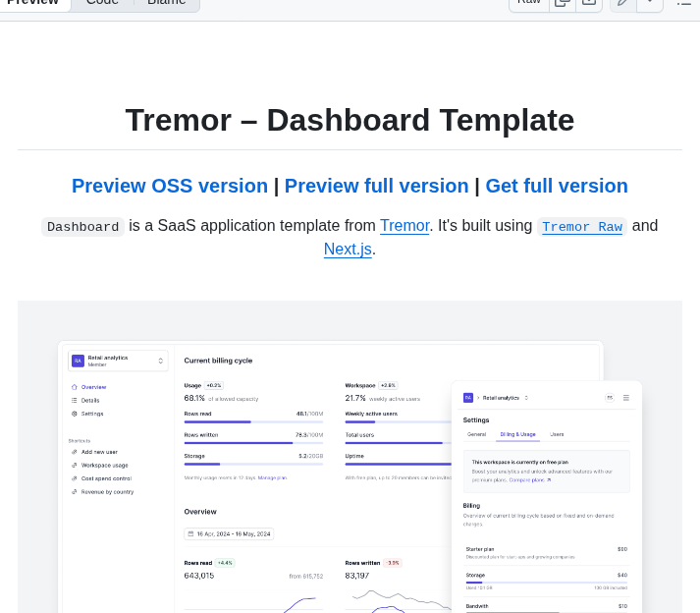The image size is (700, 613).
Task: Select the Billing & Usage tab
Action: (517, 434)
